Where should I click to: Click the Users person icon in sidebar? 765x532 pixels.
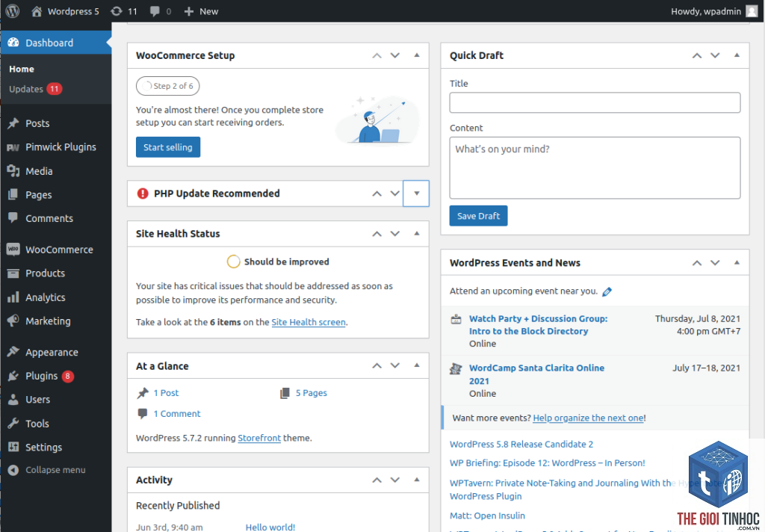[13, 399]
